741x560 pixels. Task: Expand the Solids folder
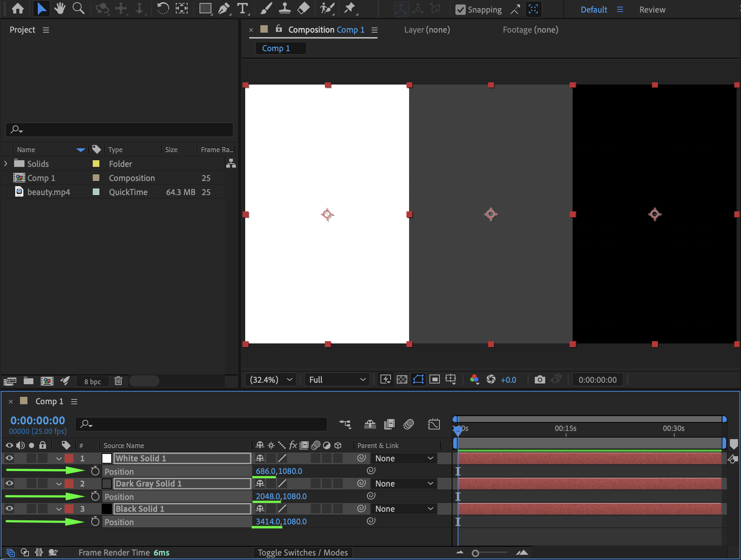[6, 164]
